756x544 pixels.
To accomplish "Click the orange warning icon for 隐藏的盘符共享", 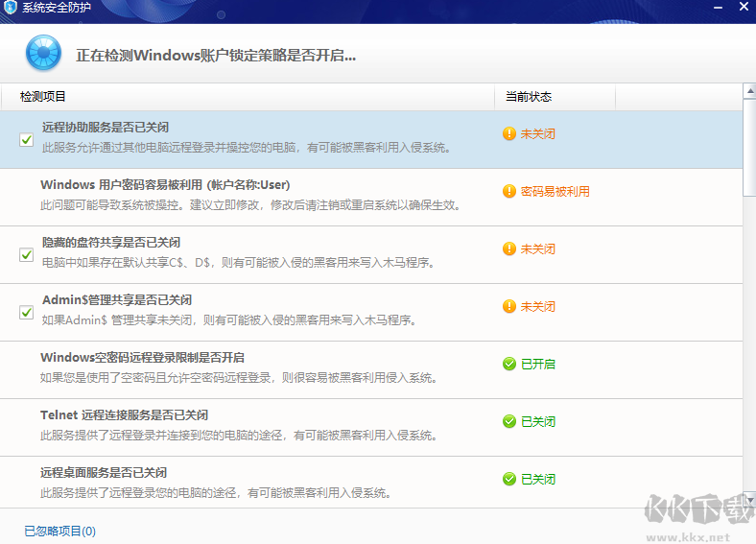I will [509, 249].
